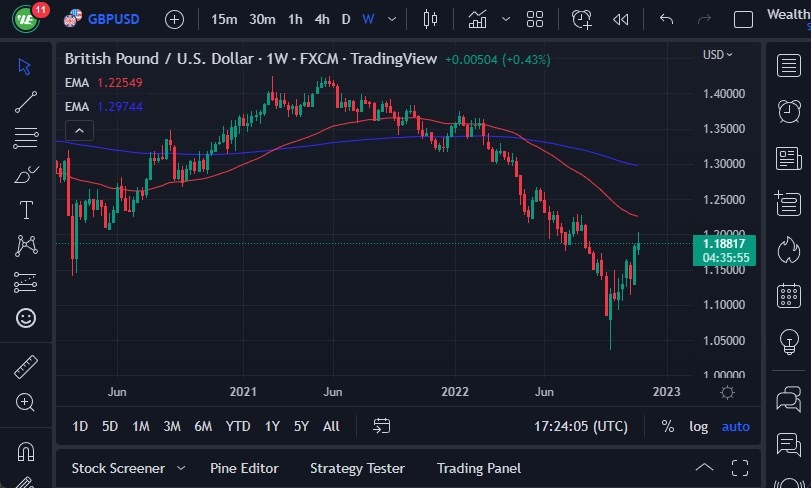Screen dimensions: 811x488
Task: Click the Zoom In magnifier tool
Action: 26,402
